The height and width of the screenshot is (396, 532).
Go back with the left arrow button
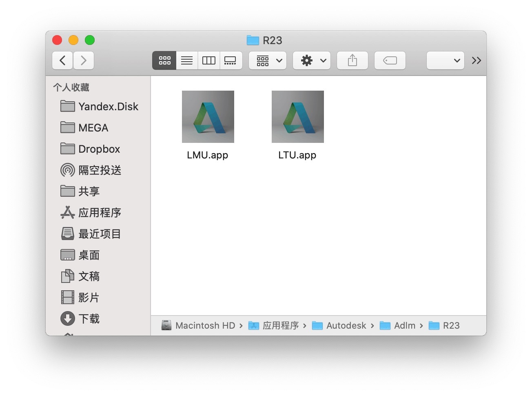click(62, 60)
